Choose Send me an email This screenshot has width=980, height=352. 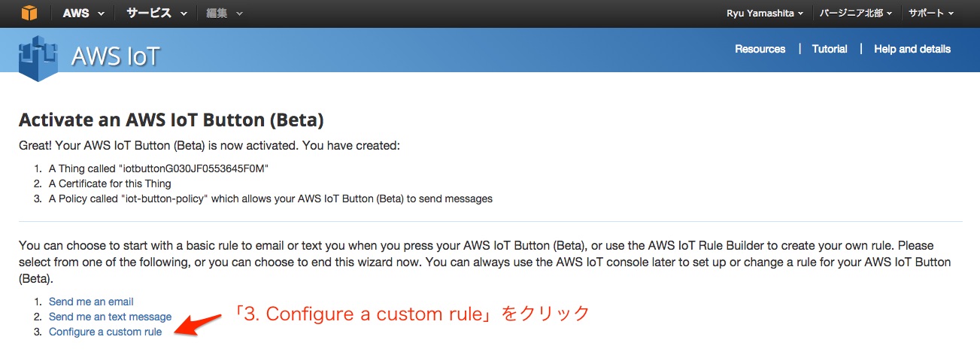[x=91, y=302]
